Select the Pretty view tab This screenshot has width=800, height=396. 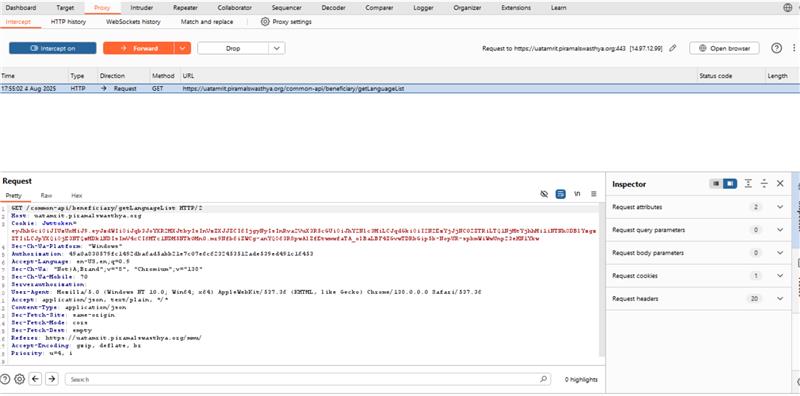point(14,195)
